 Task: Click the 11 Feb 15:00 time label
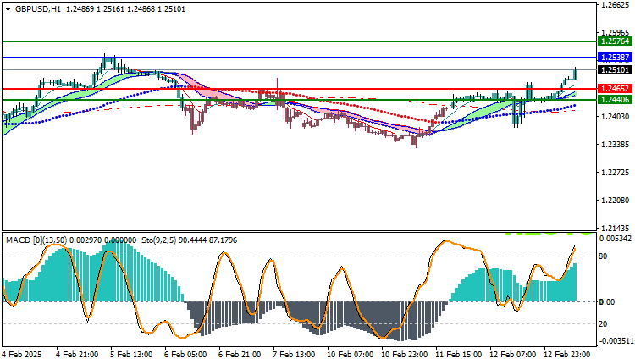pyautogui.click(x=459, y=355)
